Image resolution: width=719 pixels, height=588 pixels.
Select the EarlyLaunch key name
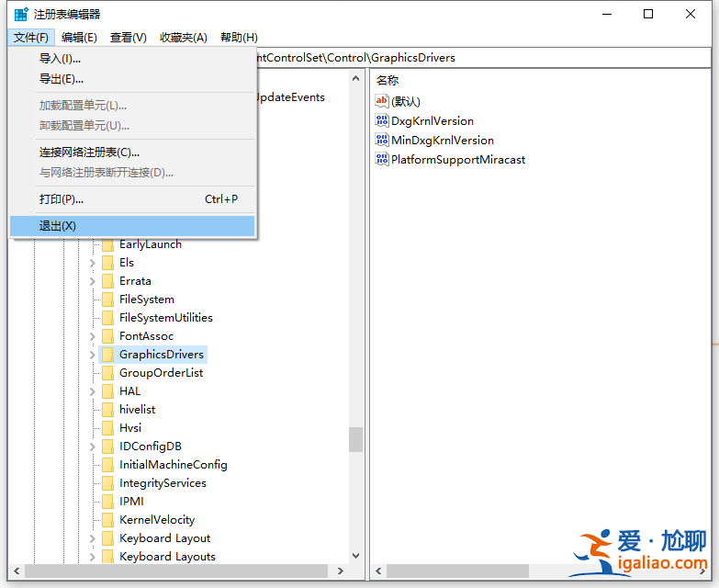151,244
